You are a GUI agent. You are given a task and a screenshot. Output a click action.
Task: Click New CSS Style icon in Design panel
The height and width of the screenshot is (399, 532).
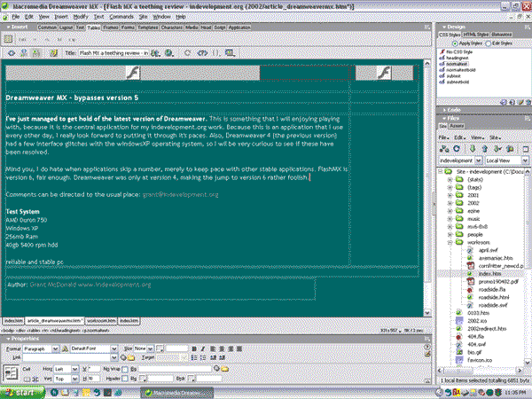pos(512,102)
